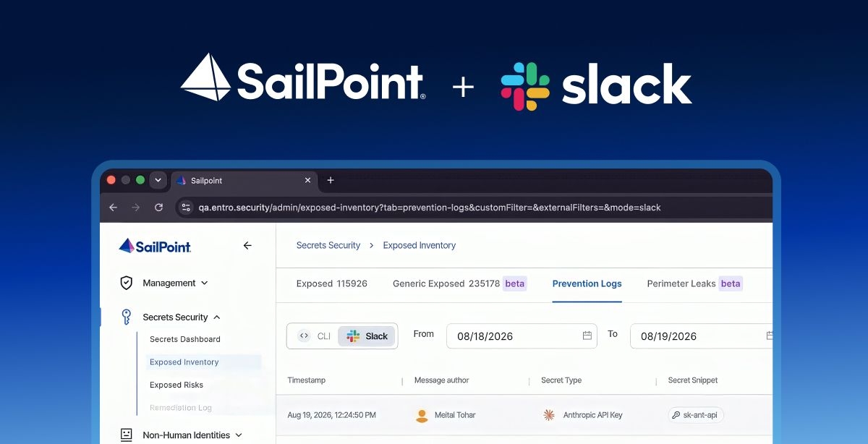Click the SailPoint logo in sidebar
Screen dimensions: 868x444
155,246
